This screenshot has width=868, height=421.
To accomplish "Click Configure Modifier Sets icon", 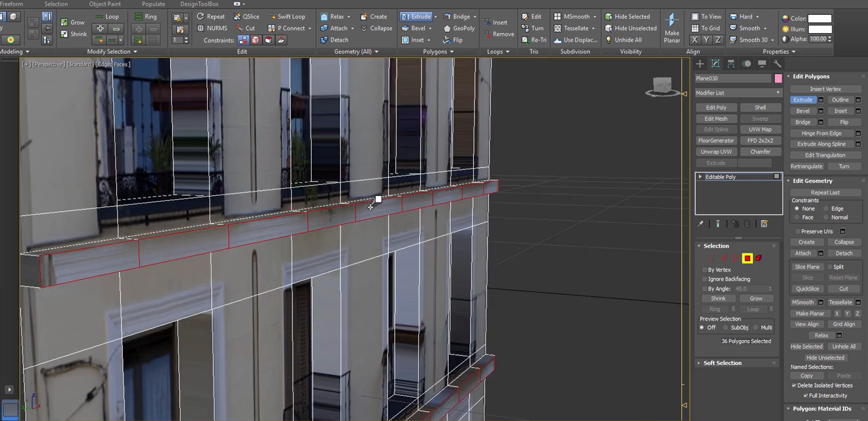I will [x=764, y=224].
